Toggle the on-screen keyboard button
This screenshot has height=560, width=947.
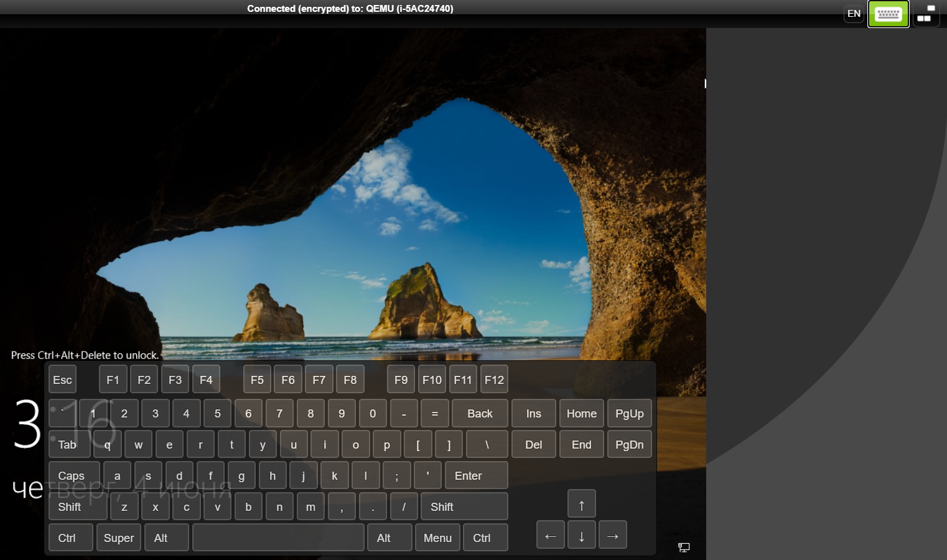coord(888,14)
